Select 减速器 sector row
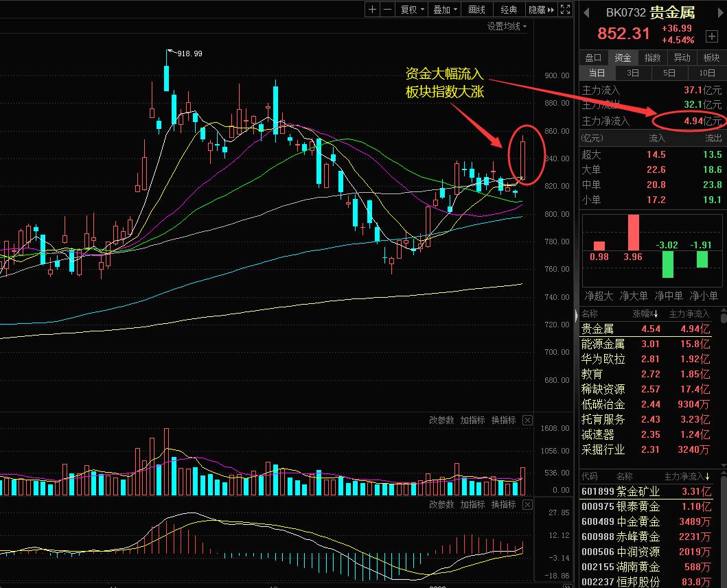The height and width of the screenshot is (588, 727). [x=646, y=434]
